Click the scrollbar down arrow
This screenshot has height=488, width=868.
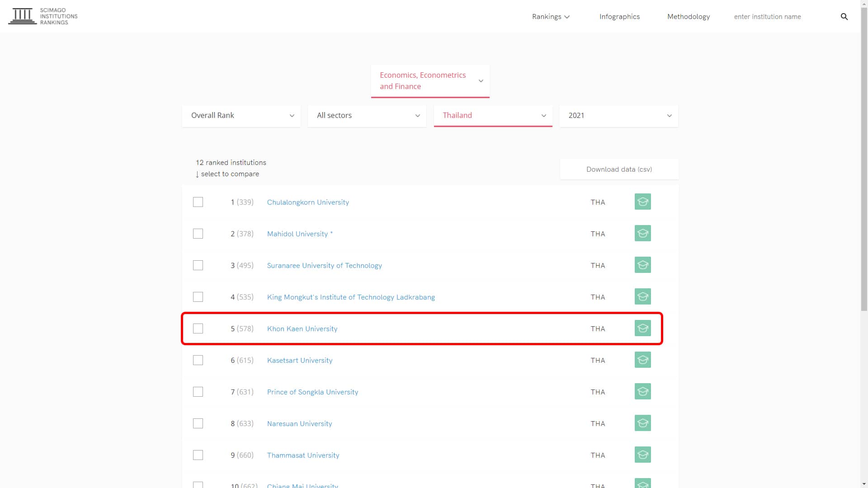(x=864, y=484)
